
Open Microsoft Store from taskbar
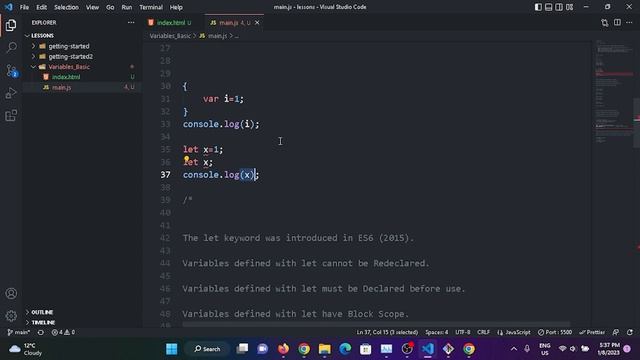pyautogui.click(x=365, y=349)
